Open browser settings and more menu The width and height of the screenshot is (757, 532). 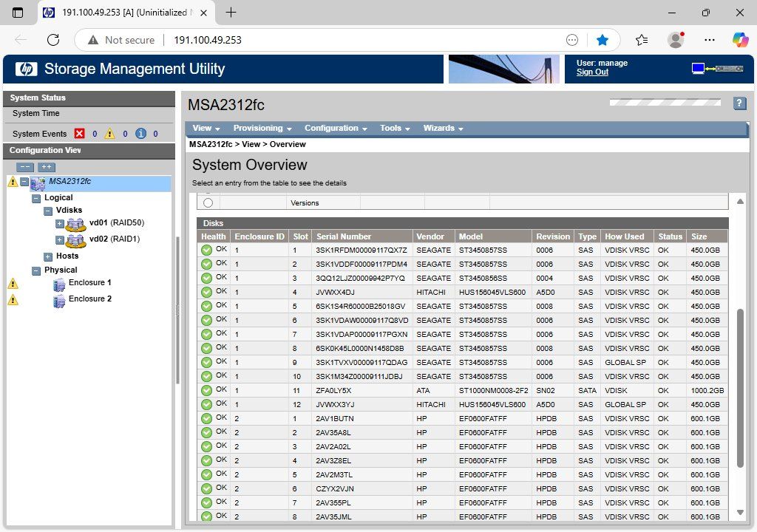point(709,40)
